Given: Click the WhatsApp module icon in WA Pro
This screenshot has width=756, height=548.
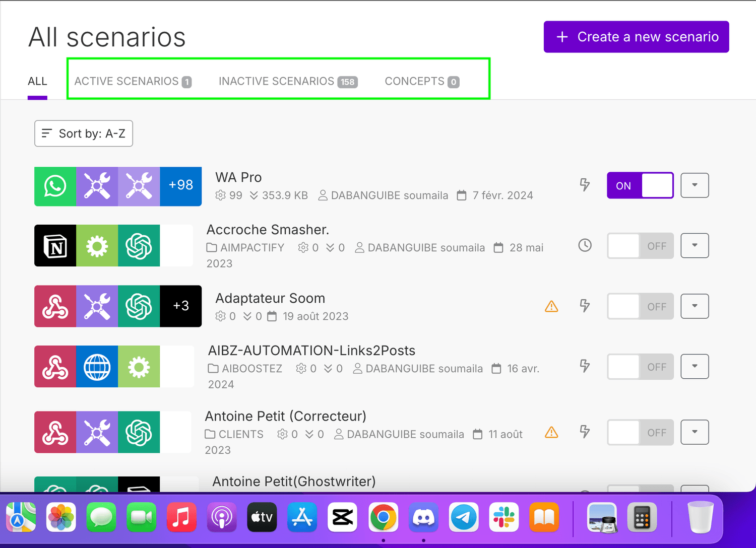Looking at the screenshot, I should [x=55, y=186].
